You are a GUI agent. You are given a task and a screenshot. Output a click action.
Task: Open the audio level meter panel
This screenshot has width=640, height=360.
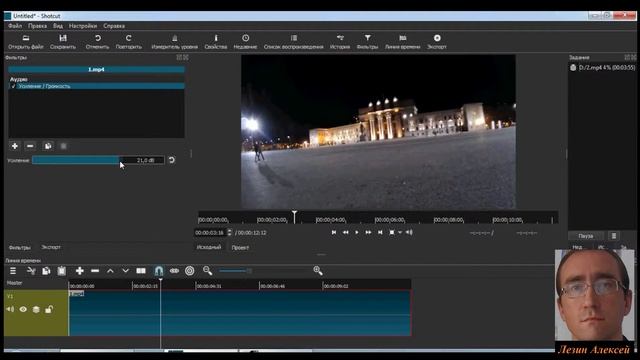pos(174,42)
